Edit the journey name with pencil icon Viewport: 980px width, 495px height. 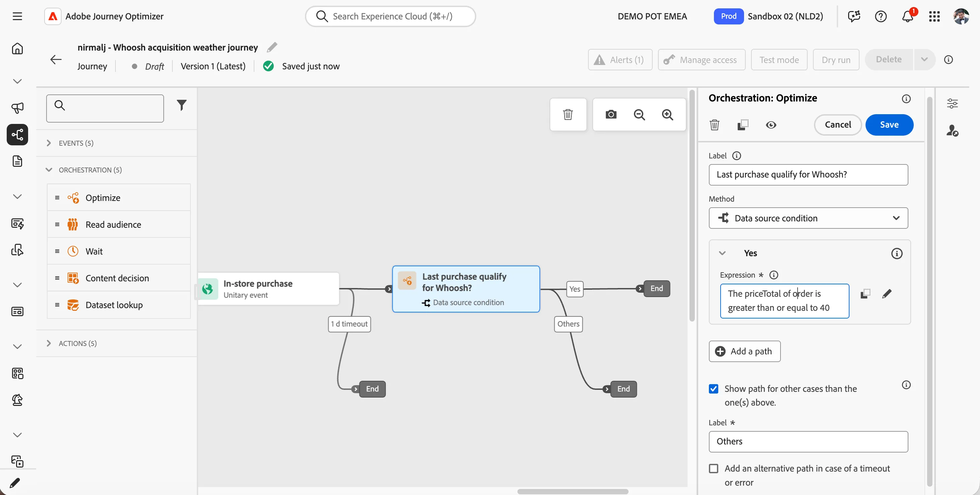[272, 47]
